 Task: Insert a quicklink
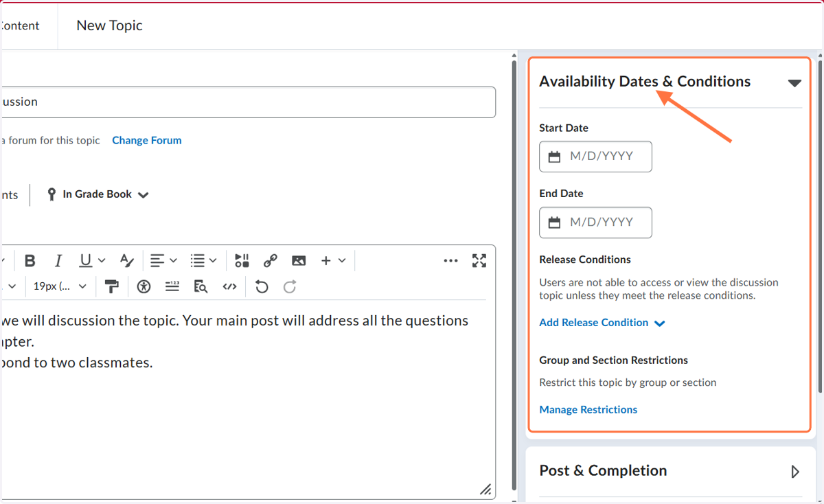271,261
